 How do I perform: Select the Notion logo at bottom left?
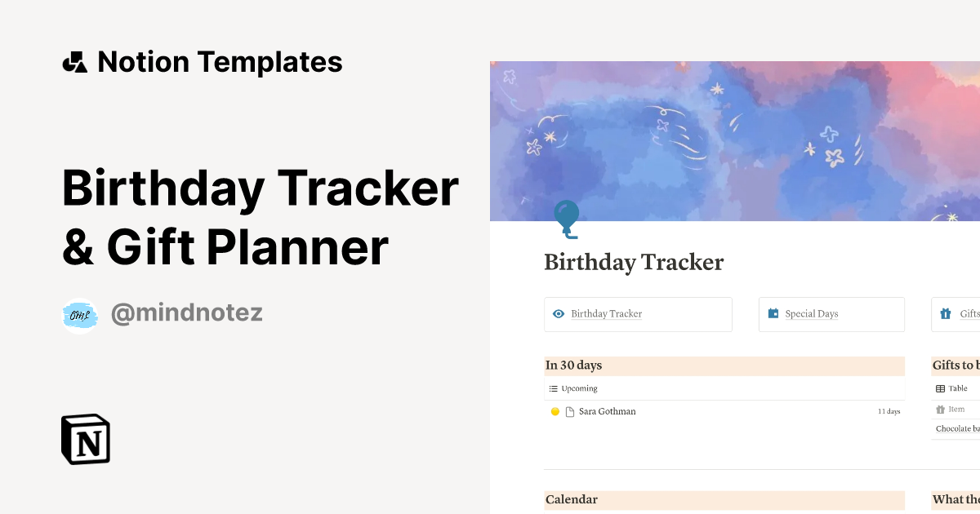86,439
